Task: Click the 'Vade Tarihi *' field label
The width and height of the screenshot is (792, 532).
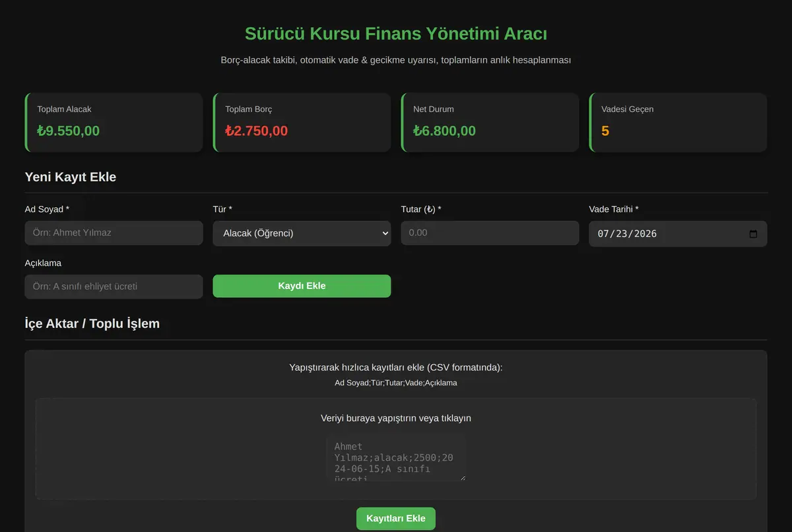Action: point(614,209)
